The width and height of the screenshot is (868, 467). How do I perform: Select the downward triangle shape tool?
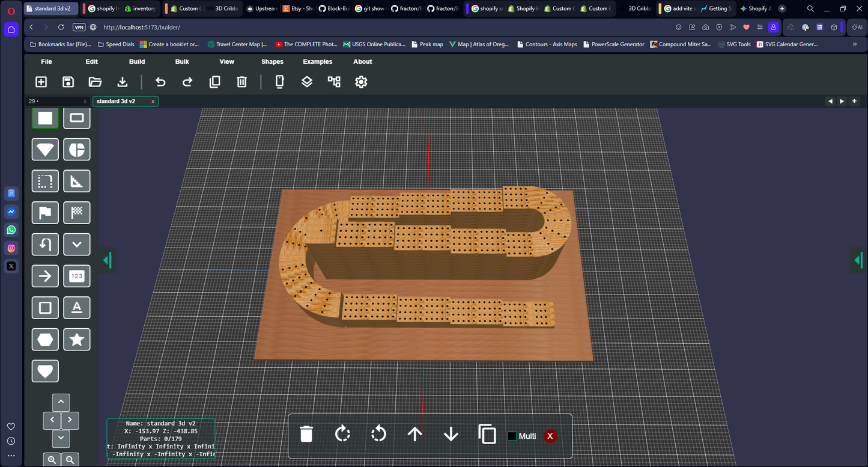click(x=45, y=149)
